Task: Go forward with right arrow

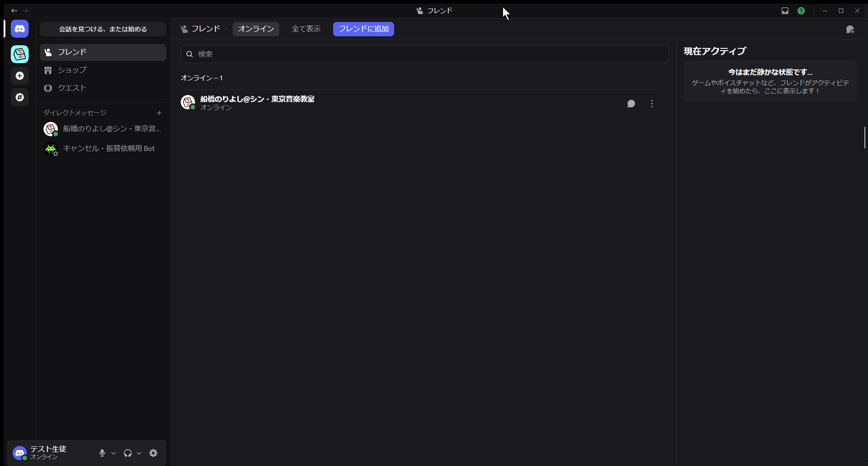Action: click(25, 11)
